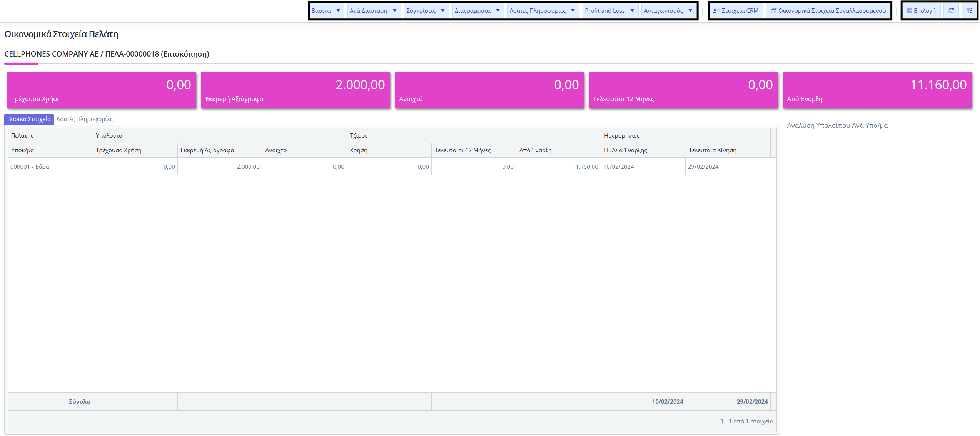
Task: Click Τελευταίοι 12 Μήνες column header
Action: [474, 150]
